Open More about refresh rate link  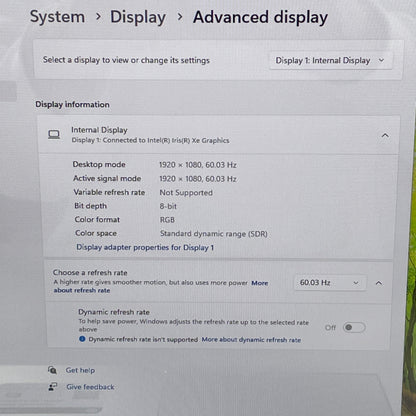161,287
